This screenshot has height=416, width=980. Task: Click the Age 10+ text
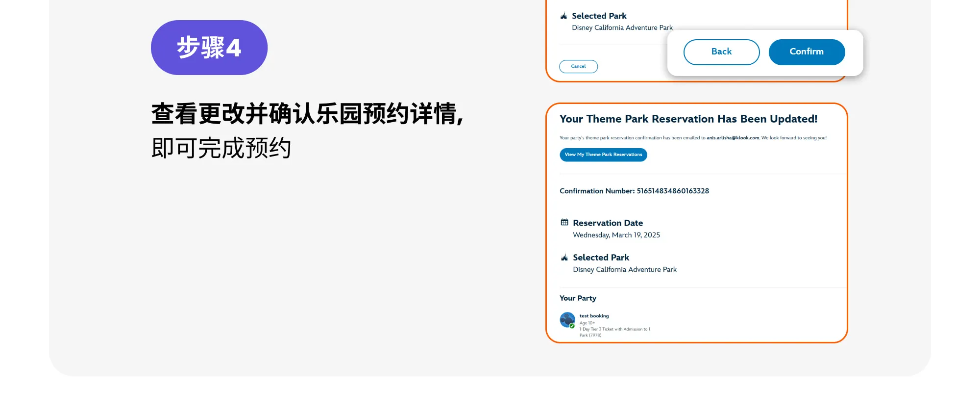coord(587,323)
